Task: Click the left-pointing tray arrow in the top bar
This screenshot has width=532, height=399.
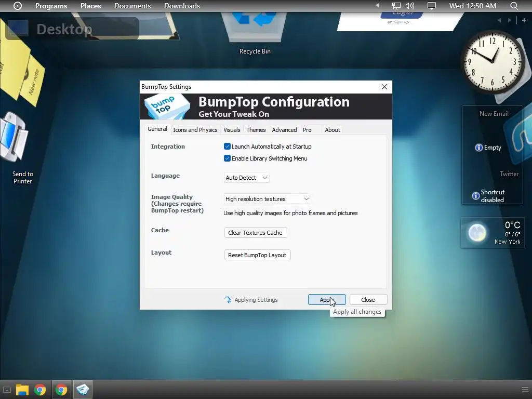Action: coord(377,5)
